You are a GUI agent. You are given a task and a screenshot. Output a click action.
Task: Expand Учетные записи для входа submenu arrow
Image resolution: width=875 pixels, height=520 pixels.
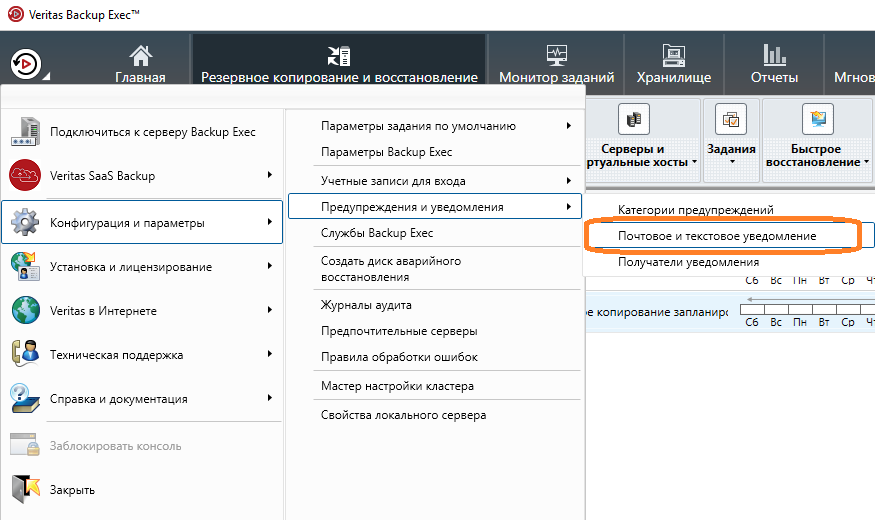pyautogui.click(x=569, y=180)
